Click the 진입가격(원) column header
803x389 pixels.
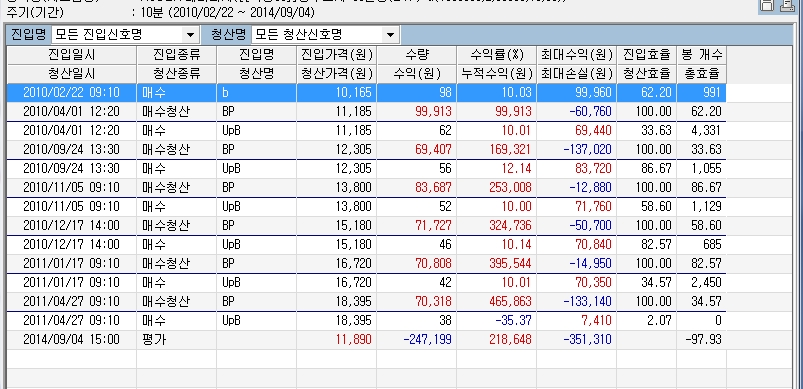pos(336,54)
